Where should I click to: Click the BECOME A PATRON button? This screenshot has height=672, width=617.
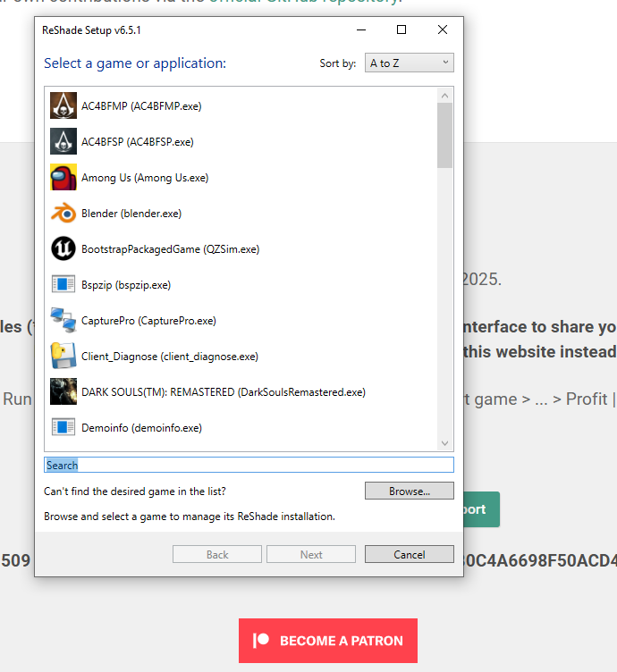[328, 641]
